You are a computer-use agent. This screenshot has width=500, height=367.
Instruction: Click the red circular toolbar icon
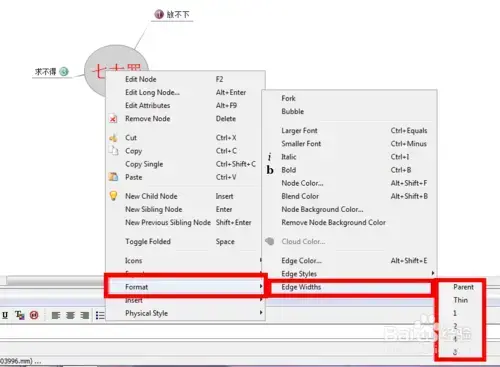tap(34, 315)
